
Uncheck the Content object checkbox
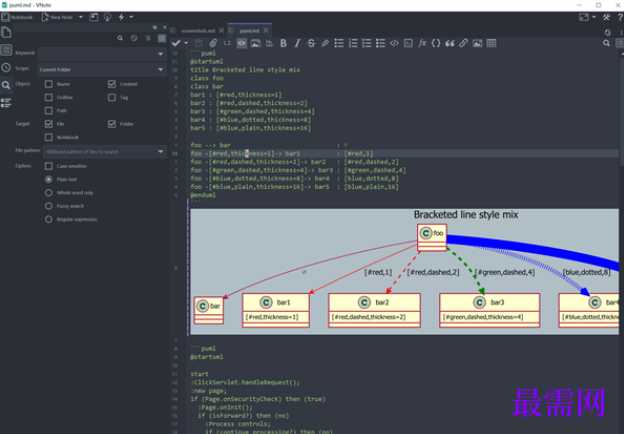112,84
